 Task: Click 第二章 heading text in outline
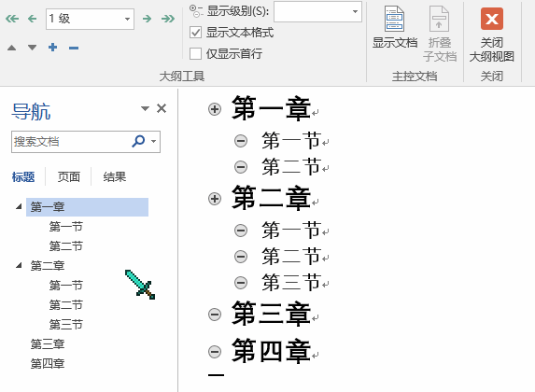(272, 198)
